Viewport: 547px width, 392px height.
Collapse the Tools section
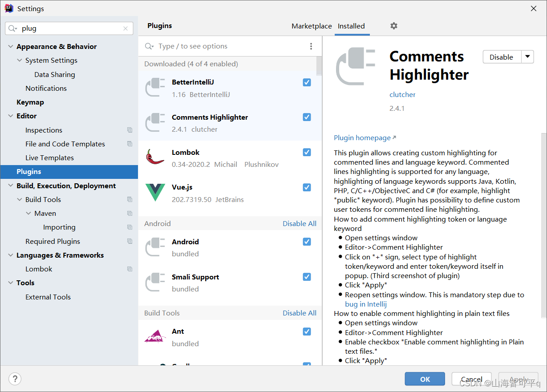[11, 283]
